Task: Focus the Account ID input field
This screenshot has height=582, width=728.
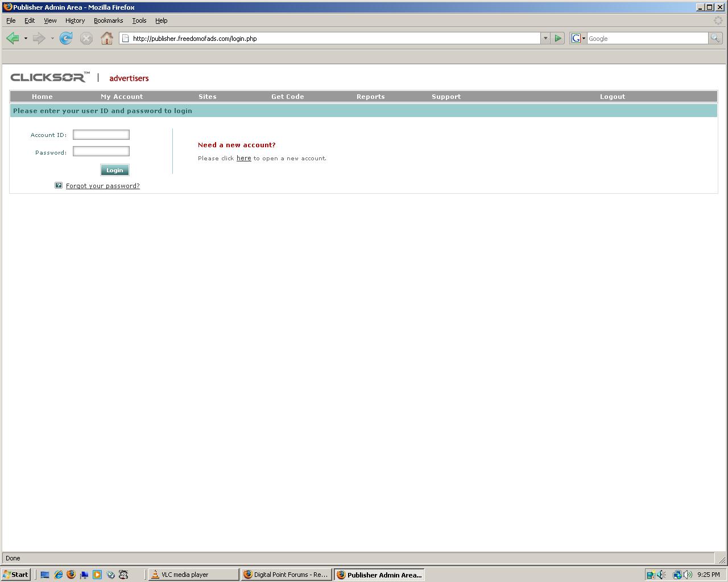Action: (101, 135)
